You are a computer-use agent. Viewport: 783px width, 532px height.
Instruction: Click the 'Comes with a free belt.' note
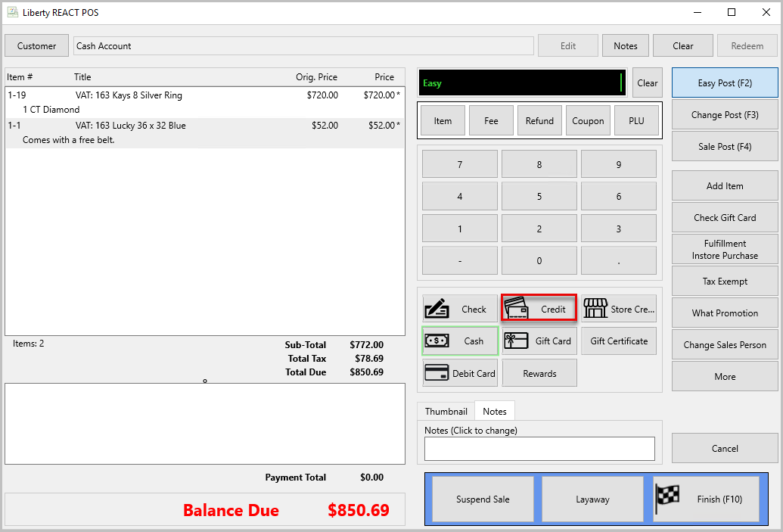pos(68,140)
